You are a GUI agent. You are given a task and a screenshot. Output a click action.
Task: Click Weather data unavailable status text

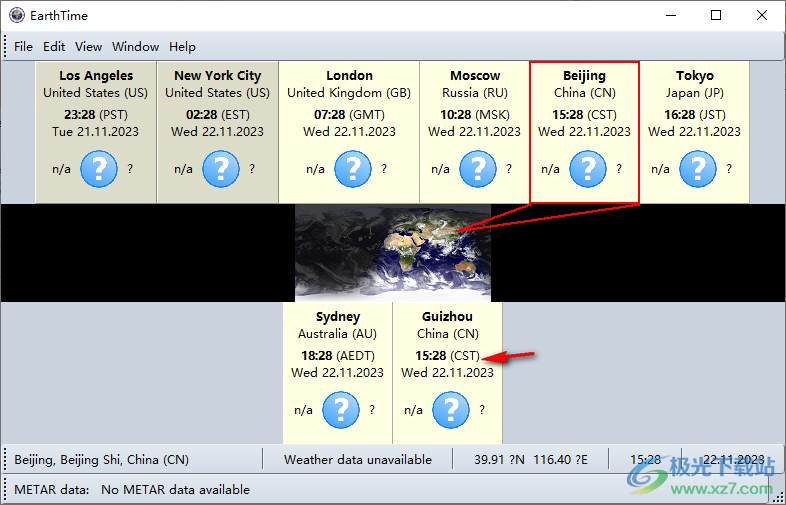[358, 460]
